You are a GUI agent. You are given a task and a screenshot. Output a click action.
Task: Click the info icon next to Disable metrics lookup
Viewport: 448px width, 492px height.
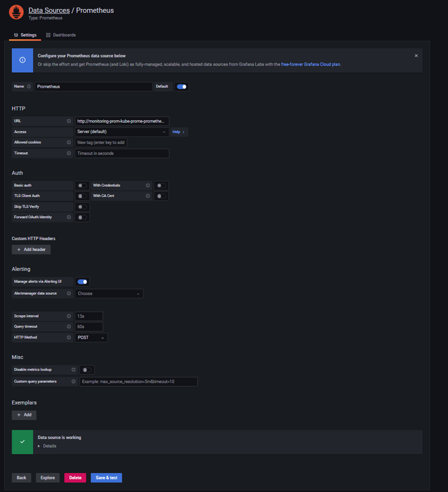(x=74, y=370)
